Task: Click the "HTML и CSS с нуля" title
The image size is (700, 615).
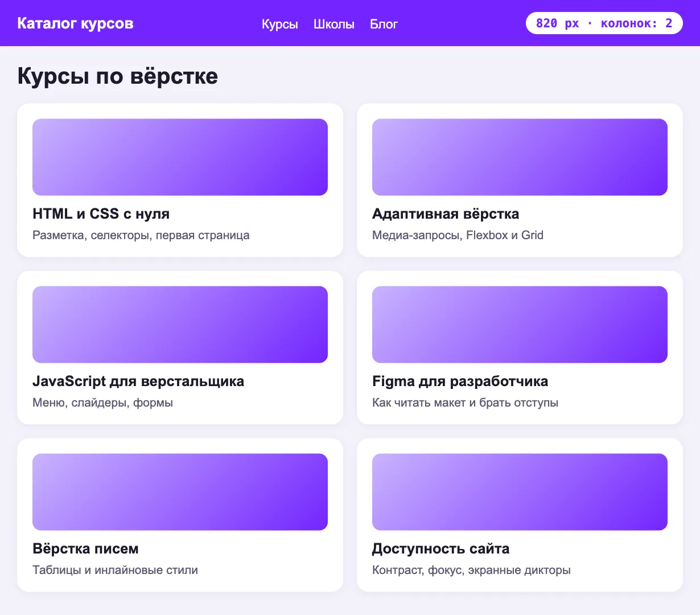Action: coord(101,214)
